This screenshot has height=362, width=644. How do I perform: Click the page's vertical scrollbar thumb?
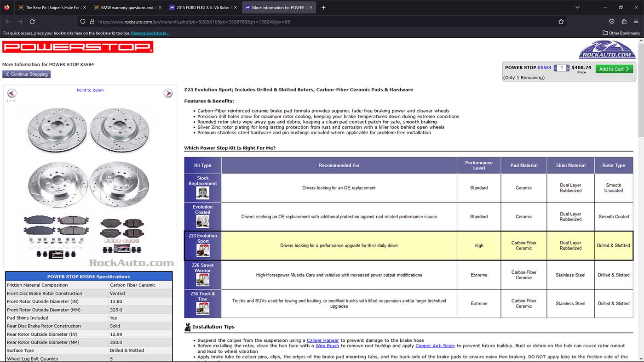[641, 90]
